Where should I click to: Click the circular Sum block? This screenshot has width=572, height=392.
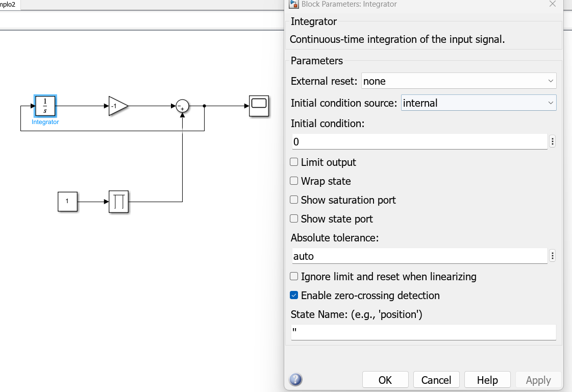point(182,106)
